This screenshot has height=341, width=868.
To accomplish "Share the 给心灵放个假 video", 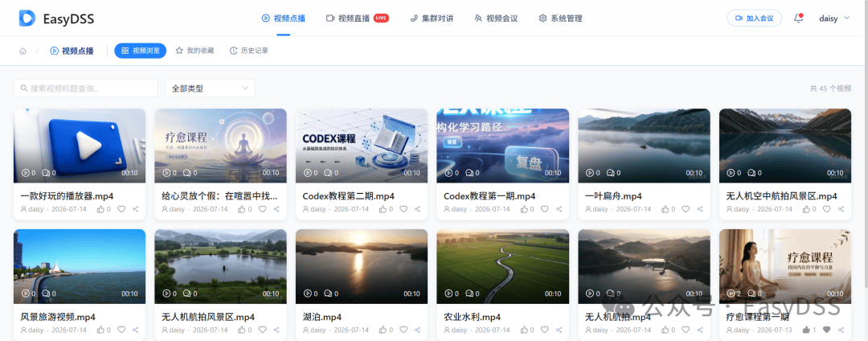I will click(276, 209).
